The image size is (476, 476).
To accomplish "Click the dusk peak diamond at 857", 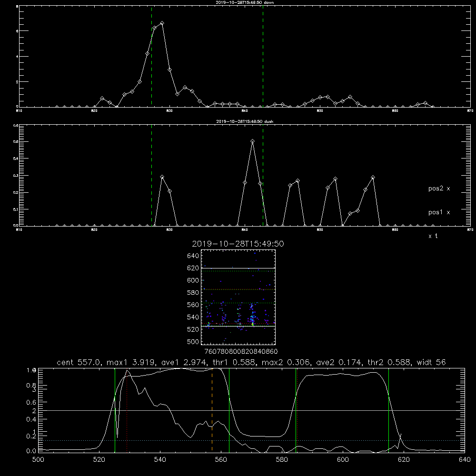I will tap(373, 177).
